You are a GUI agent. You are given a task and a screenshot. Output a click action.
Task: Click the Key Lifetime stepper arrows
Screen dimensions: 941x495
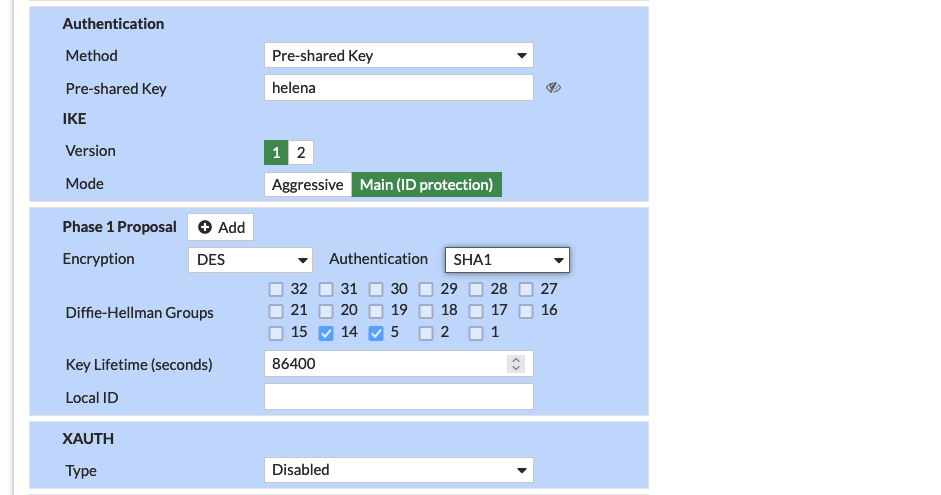(x=516, y=364)
